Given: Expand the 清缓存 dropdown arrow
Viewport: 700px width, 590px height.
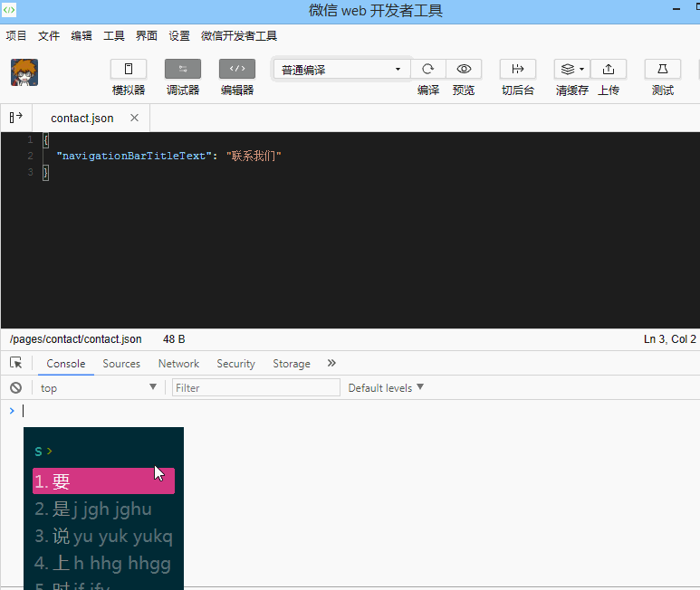Looking at the screenshot, I should (x=581, y=69).
